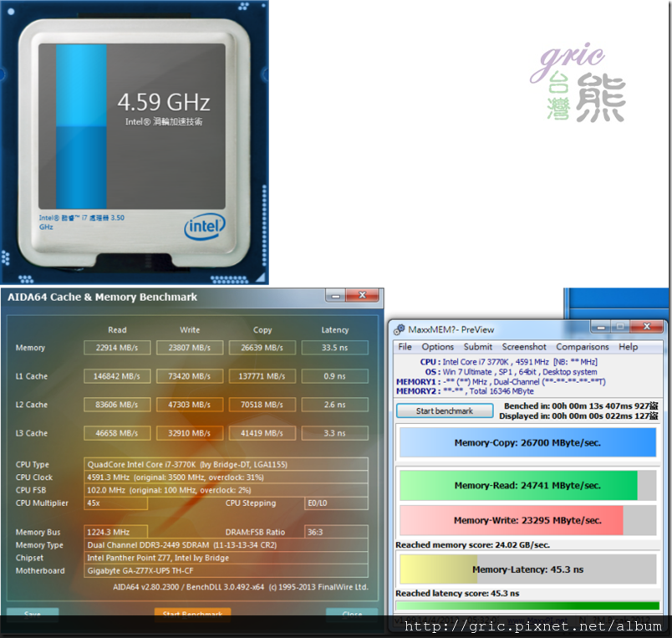
Task: Click the 4.59 GHz frequency readout
Action: pos(164,103)
